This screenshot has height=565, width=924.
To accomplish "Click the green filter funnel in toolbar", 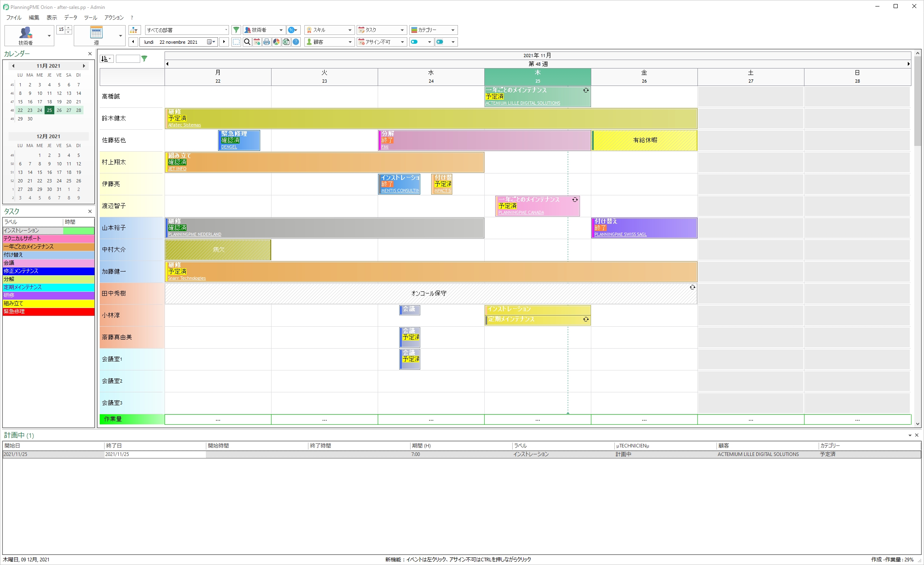I will (236, 30).
